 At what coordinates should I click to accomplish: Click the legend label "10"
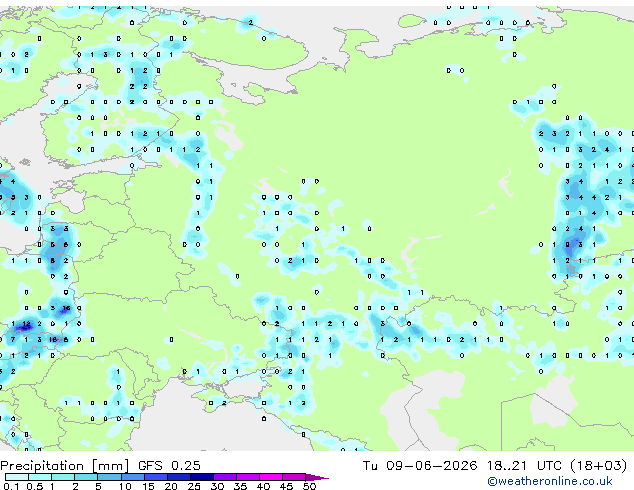point(125,486)
